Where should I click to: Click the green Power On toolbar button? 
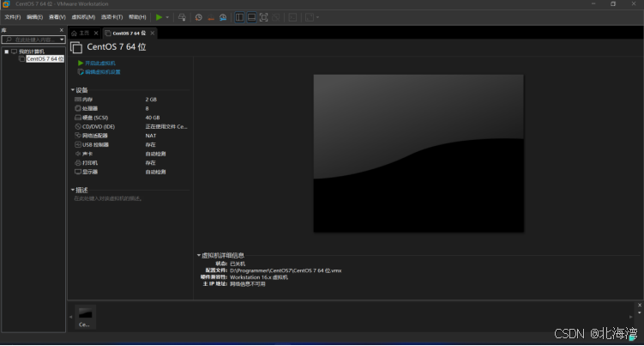[159, 17]
